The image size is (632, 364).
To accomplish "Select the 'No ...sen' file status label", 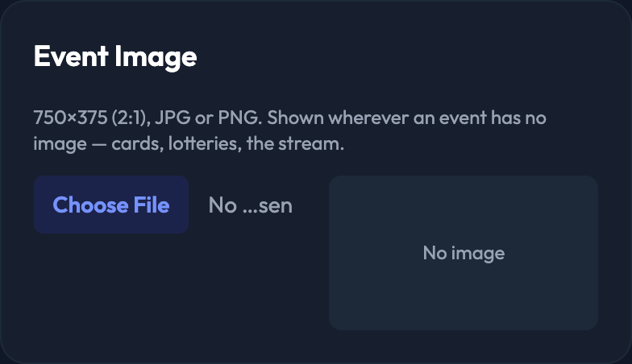I will point(250,205).
